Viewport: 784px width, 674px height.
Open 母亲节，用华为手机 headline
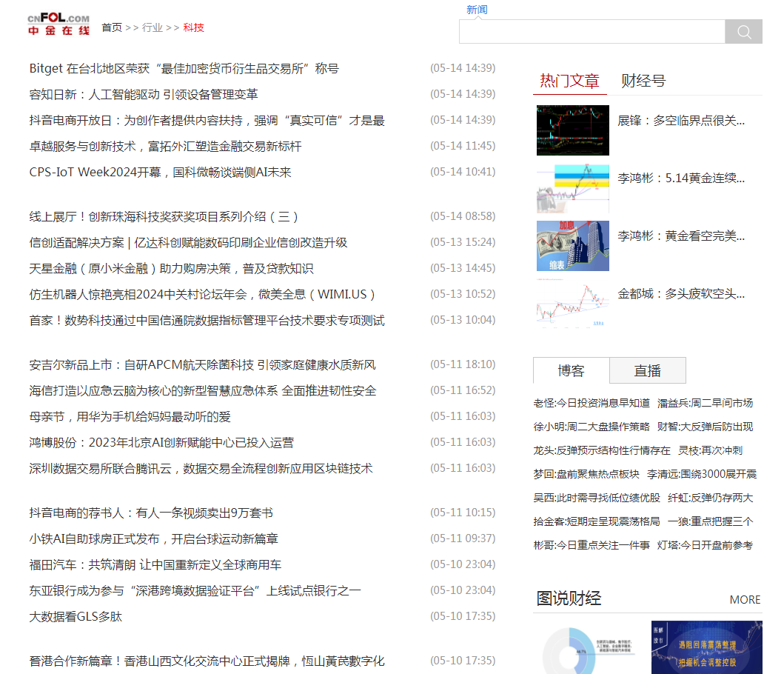pos(130,417)
